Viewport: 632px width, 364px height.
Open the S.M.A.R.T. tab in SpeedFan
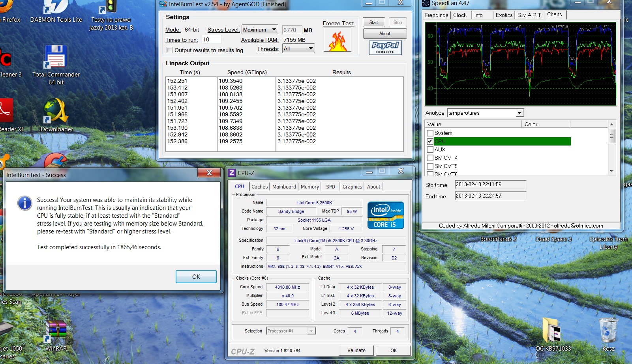(x=529, y=15)
